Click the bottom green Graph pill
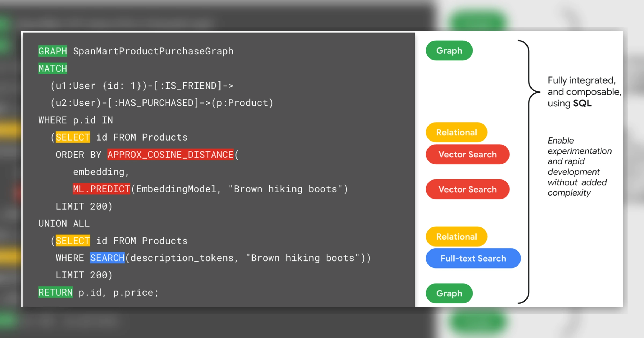Screen dimensions: 644x338 pos(449,293)
